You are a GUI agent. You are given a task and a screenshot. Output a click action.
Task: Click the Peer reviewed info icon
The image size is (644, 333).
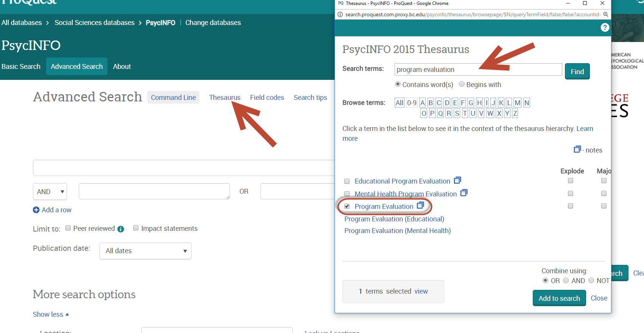click(x=121, y=229)
